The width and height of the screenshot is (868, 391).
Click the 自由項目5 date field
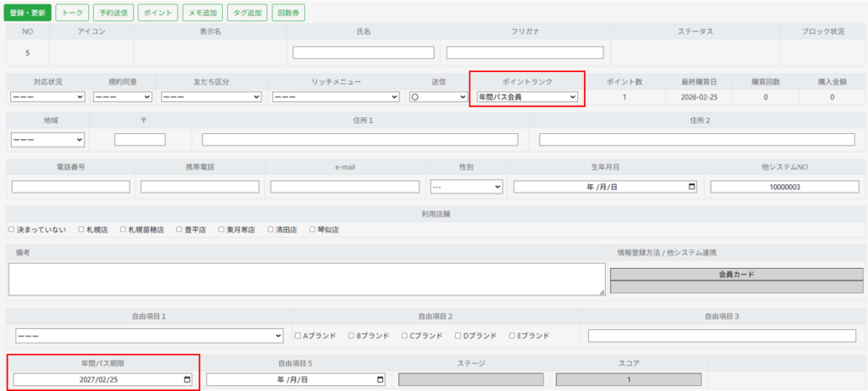pos(296,379)
